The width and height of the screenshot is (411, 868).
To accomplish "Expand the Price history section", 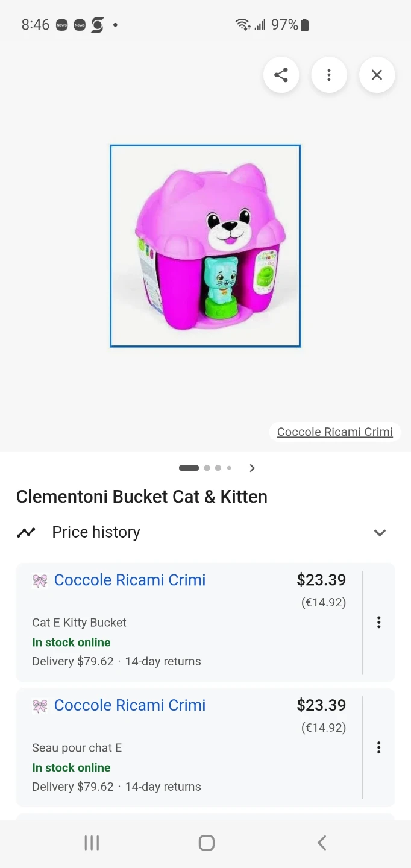I will tap(380, 532).
